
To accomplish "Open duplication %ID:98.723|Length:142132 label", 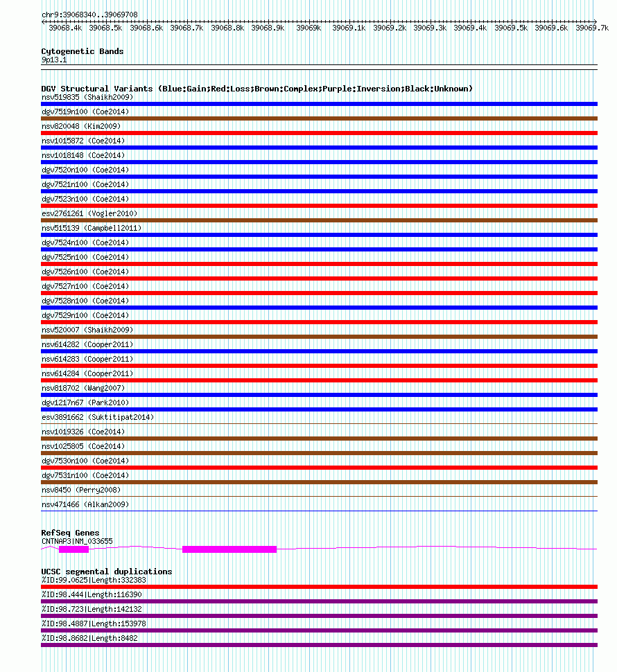I will (x=92, y=610).
